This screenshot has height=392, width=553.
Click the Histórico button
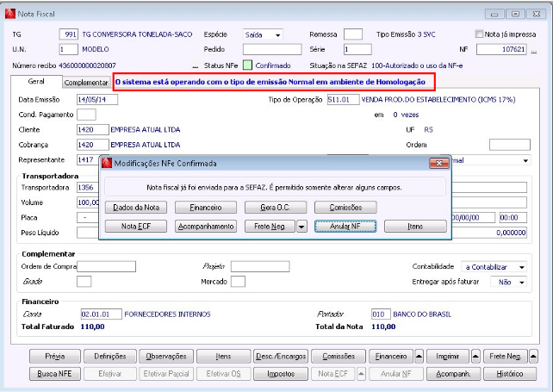[510, 374]
